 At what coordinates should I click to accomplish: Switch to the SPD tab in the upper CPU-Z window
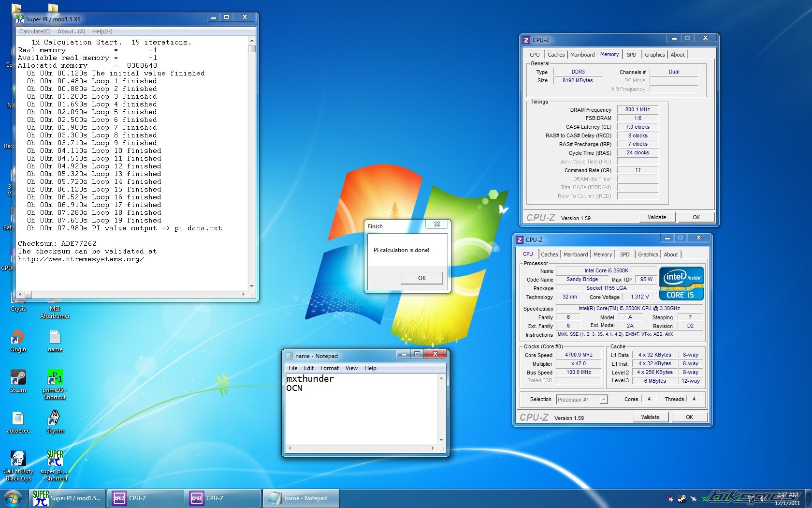tap(631, 55)
